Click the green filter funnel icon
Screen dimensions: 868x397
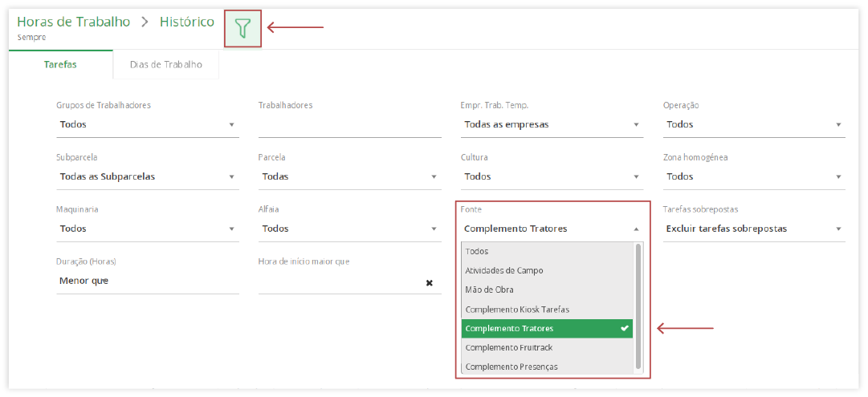coord(242,27)
